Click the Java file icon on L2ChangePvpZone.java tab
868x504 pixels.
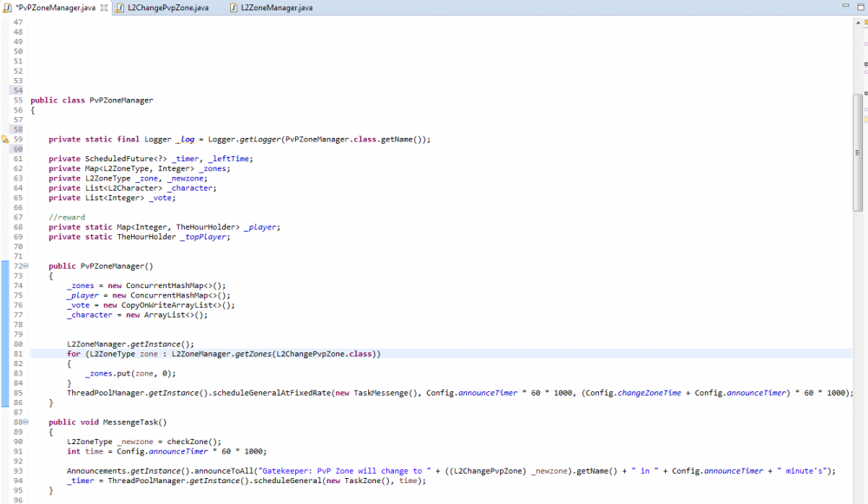pos(120,8)
